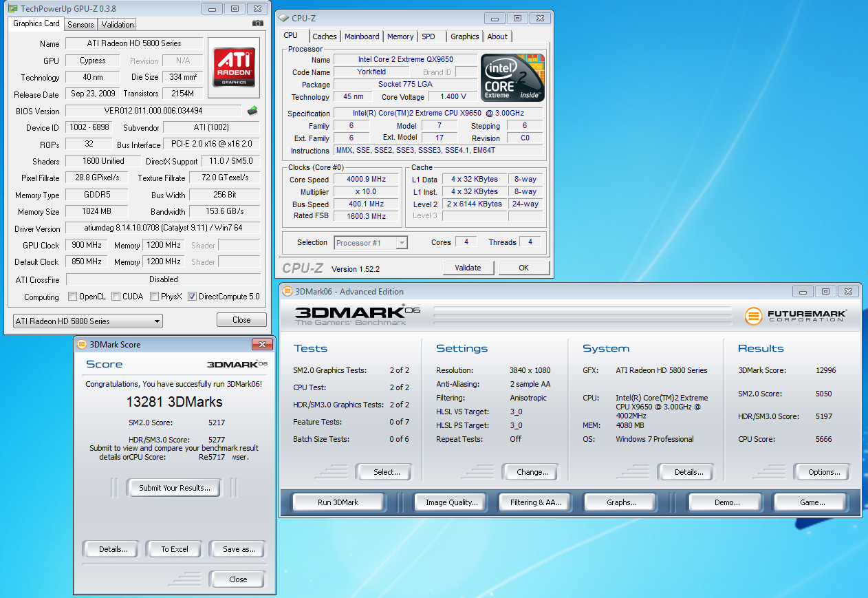Close the 3DMark Score dialog via Close button

(238, 579)
